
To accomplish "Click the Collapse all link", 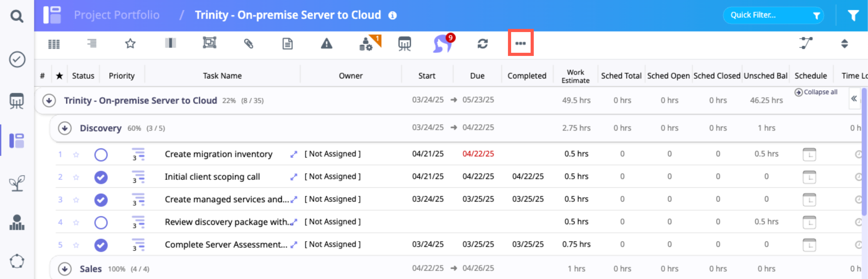I will coord(816,92).
